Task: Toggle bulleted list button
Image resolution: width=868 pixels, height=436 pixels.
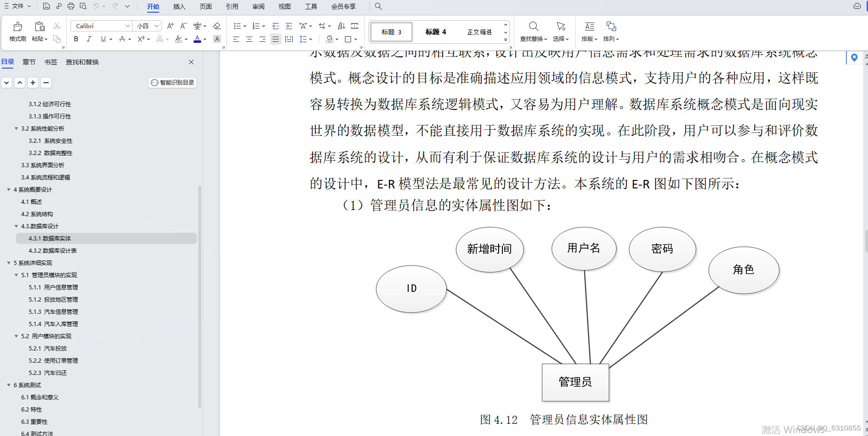Action: tap(237, 26)
